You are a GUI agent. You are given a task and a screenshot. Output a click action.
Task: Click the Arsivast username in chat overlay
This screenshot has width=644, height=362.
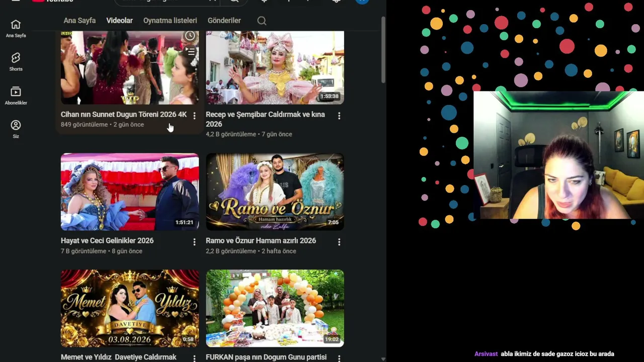[486, 354]
